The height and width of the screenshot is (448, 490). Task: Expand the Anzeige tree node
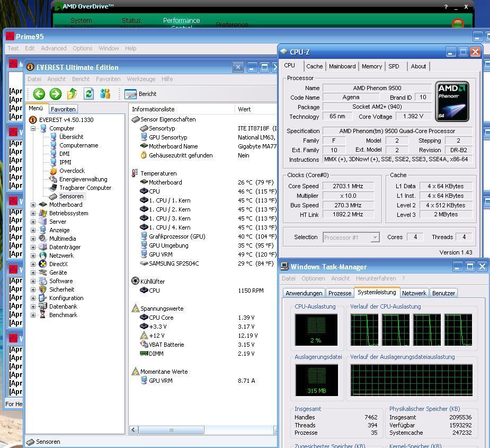pyautogui.click(x=33, y=230)
